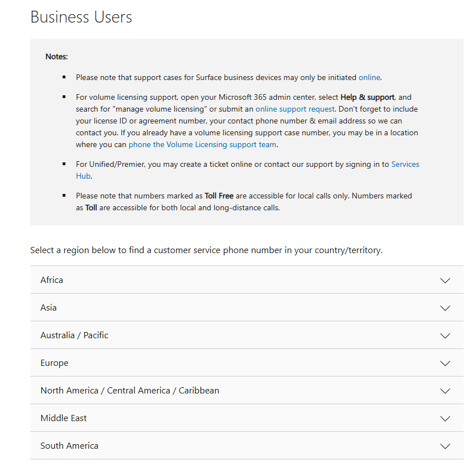476x469 pixels.
Task: Expand the Asia region section
Action: pos(49,308)
